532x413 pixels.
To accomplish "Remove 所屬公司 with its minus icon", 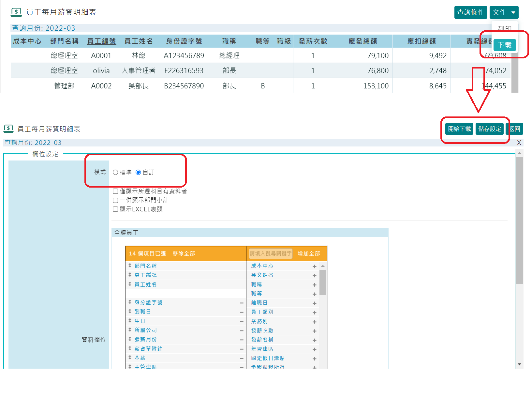I will [242, 330].
